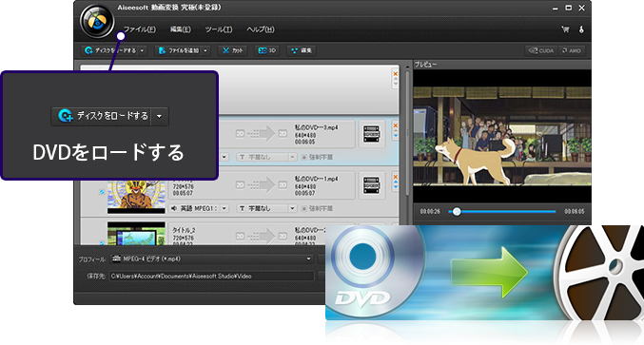Screen dimensions: 644x345
Task: Click the output name 私のDVD…3.mp4
Action: [316, 127]
